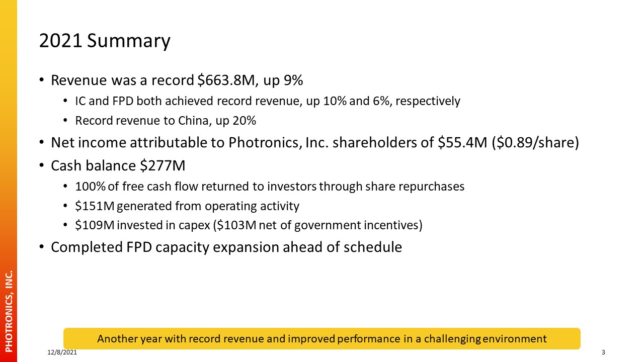Click the slide number 3
The height and width of the screenshot is (362, 644).
coord(603,353)
